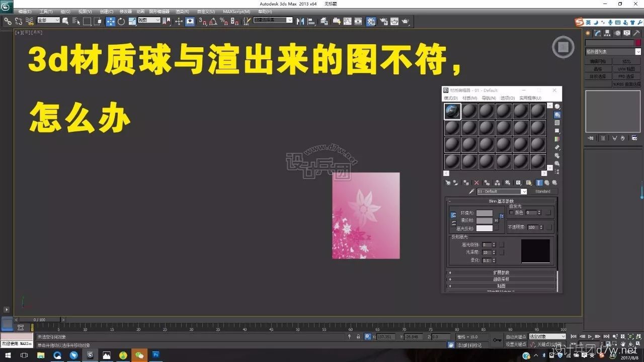644x362 pixels.
Task: Click Sample Type sphere icon in Material Editor
Action: 557,107
